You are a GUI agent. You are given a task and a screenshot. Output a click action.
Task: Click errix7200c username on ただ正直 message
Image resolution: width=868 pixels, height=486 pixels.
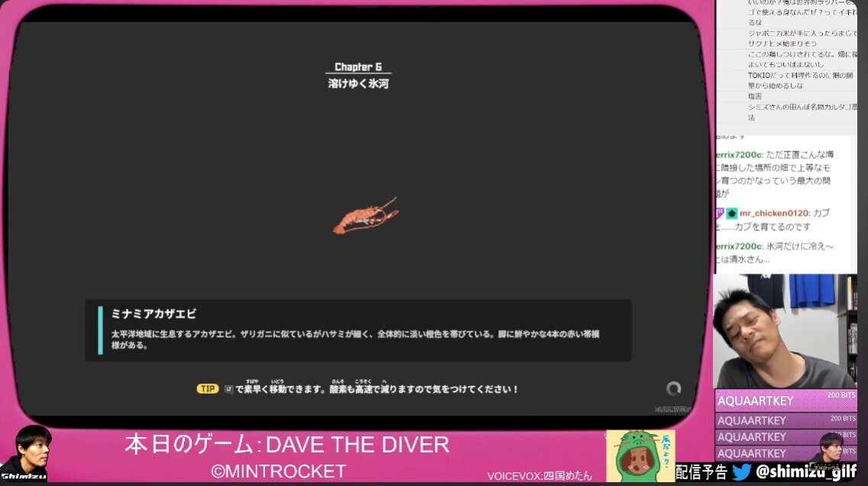click(739, 155)
